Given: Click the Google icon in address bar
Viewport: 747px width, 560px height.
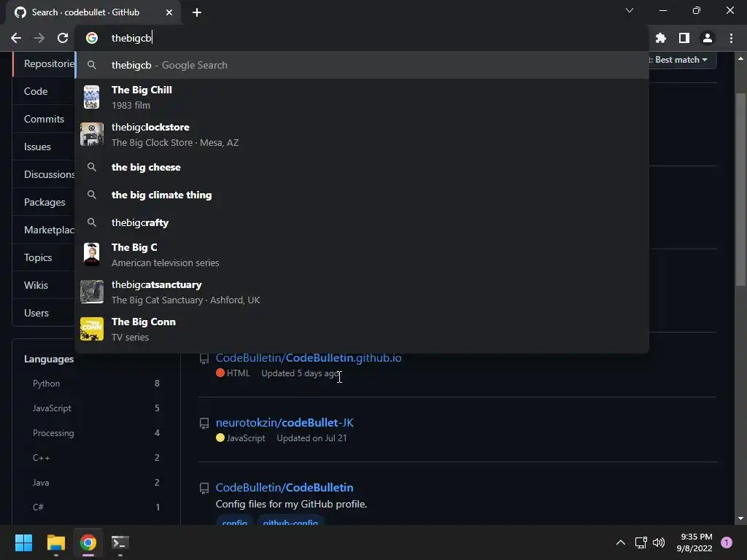Looking at the screenshot, I should coord(91,38).
